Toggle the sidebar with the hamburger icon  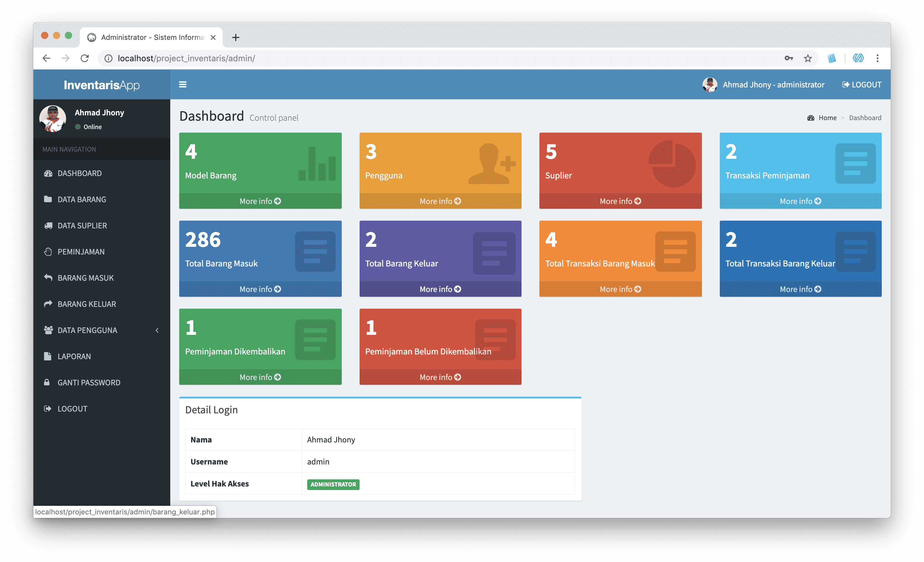pyautogui.click(x=182, y=85)
